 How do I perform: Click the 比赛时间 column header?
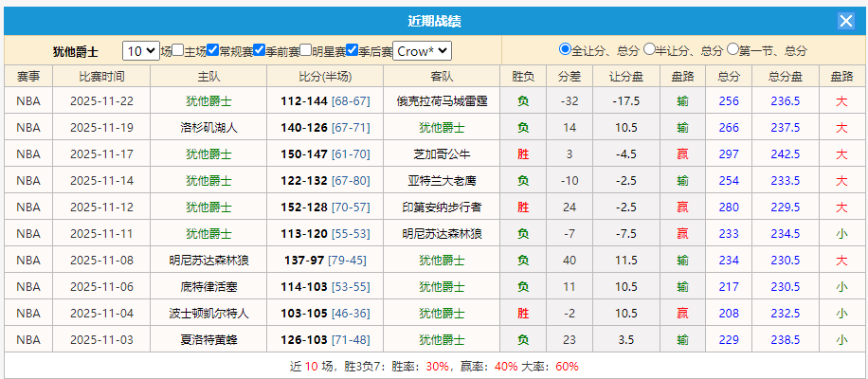click(101, 76)
